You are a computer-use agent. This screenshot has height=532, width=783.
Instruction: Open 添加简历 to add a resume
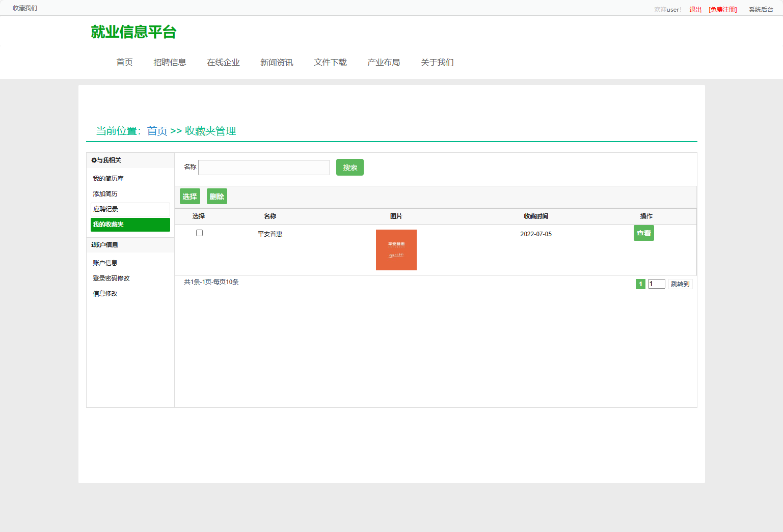coord(104,193)
